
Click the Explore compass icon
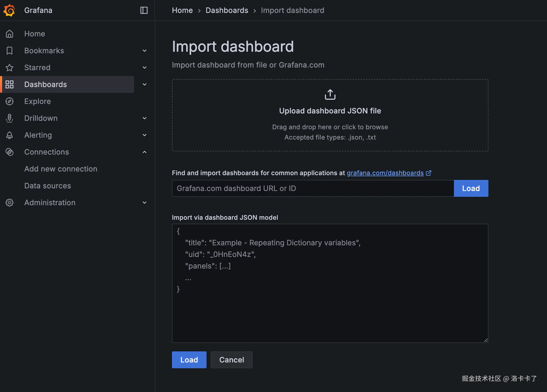point(9,101)
